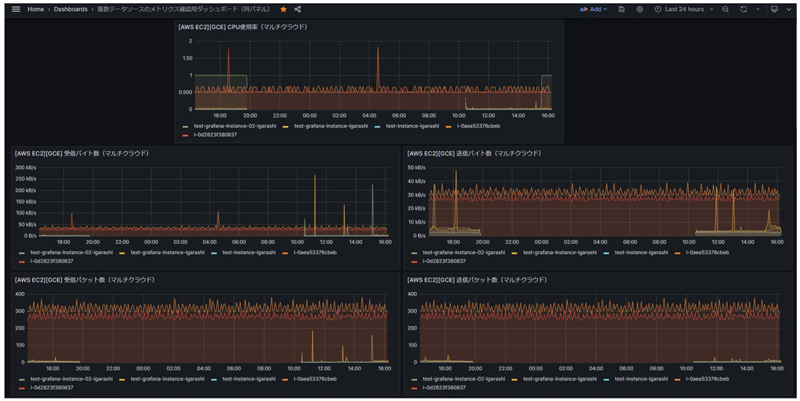Click blue swatch for test-instance-igarashi in CPU panel
The height and width of the screenshot is (401, 800).
tap(378, 127)
